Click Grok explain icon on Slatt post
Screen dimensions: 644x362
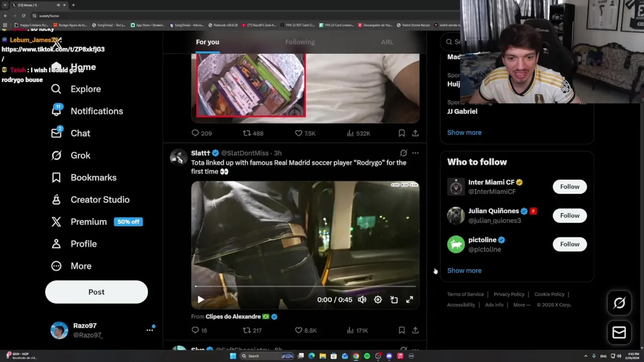404,153
